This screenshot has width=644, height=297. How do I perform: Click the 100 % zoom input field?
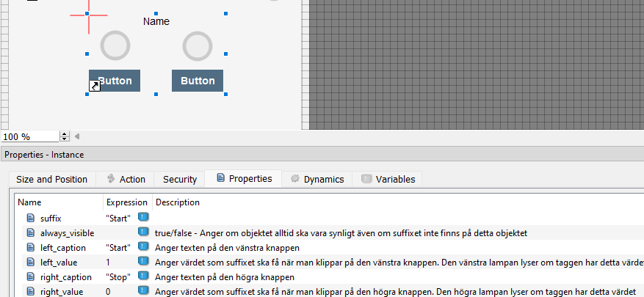point(29,136)
